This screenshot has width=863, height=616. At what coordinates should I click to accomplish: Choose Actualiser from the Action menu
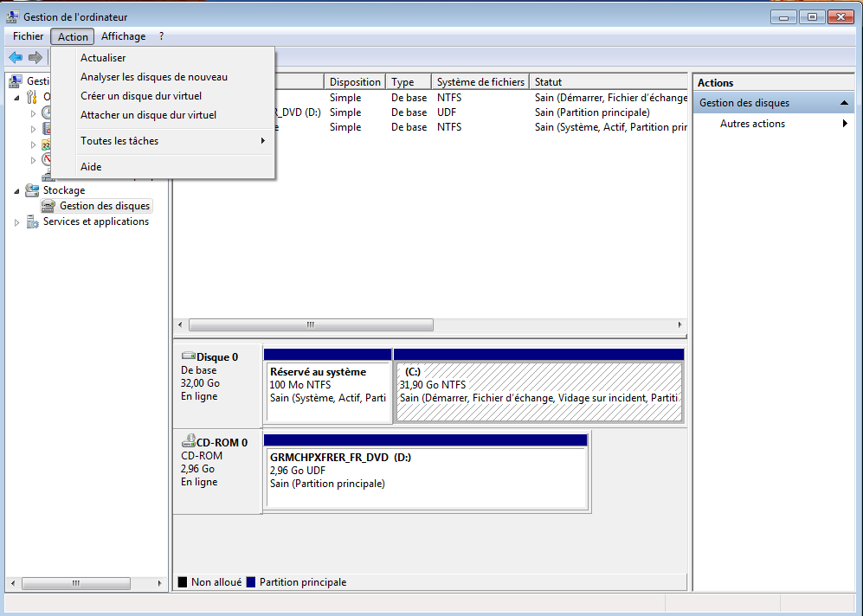click(103, 58)
